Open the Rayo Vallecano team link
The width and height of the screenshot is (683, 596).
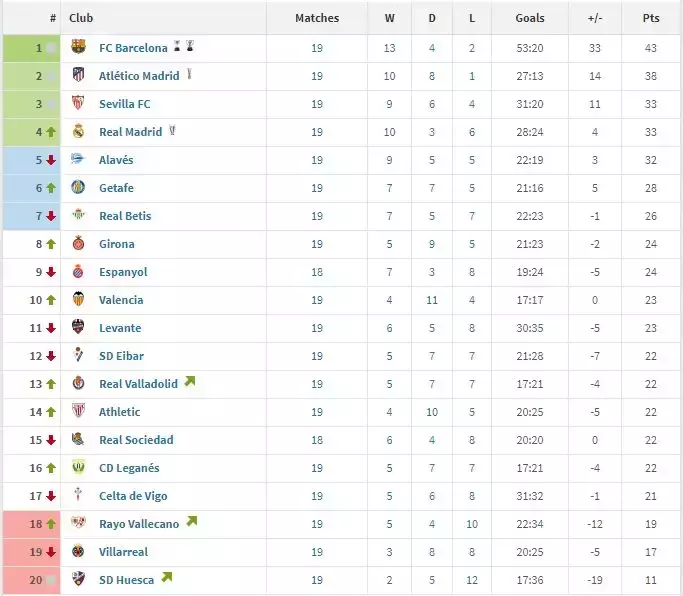[x=139, y=524]
